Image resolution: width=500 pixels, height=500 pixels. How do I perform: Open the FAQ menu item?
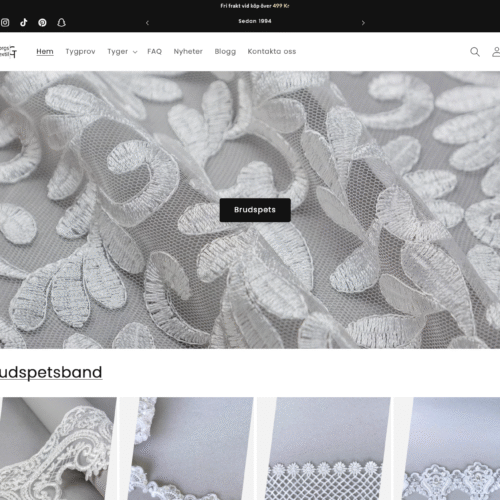coord(155,52)
